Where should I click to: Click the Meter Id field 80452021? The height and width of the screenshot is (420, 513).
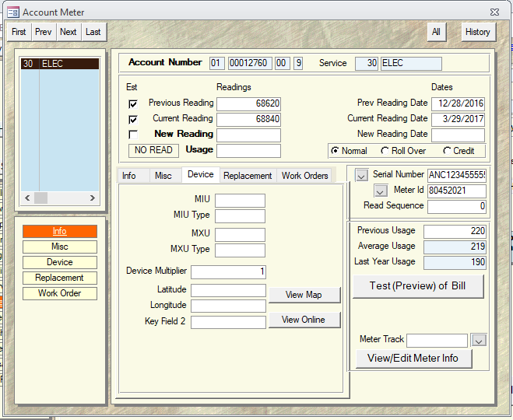(457, 191)
